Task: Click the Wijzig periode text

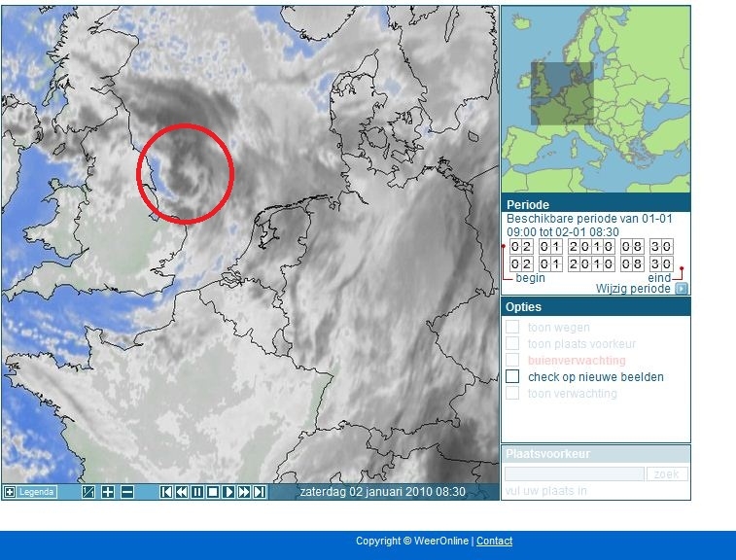Action: (x=633, y=289)
